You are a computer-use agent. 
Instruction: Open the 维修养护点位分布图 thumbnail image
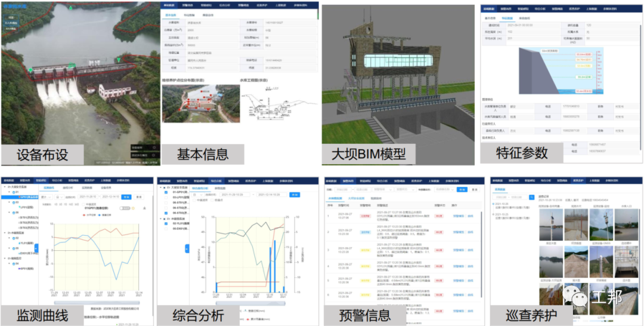tap(200, 104)
